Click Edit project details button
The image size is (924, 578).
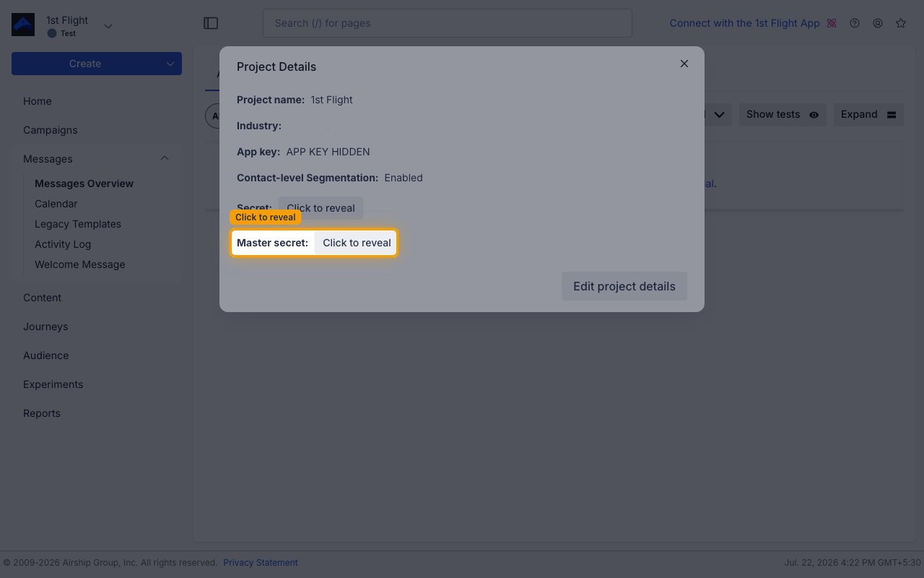pyautogui.click(x=624, y=286)
